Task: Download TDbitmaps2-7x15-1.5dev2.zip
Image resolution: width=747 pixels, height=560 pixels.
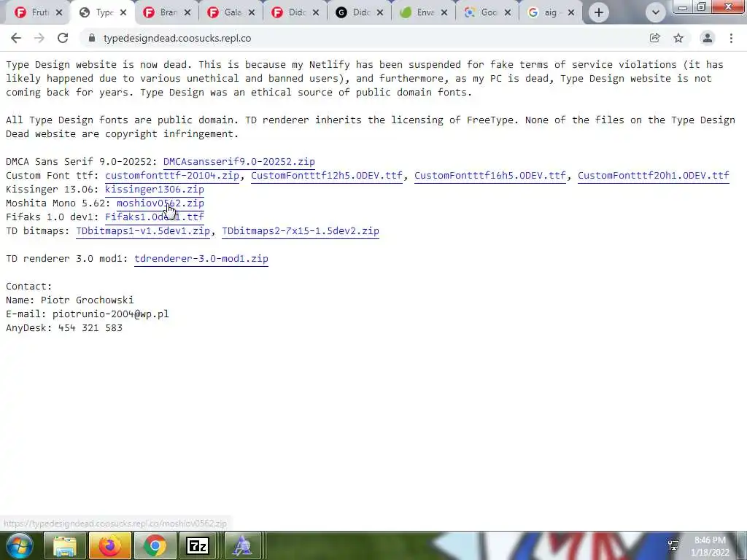Action: [x=301, y=231]
